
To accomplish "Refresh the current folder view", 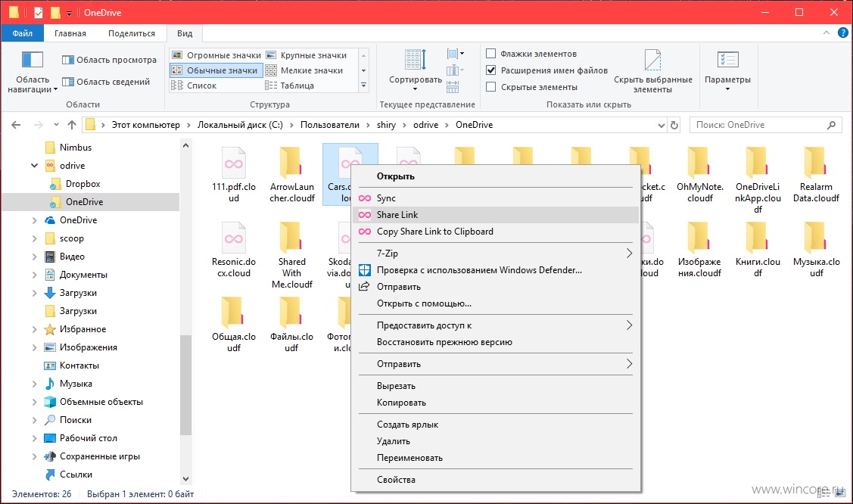I will coord(674,125).
